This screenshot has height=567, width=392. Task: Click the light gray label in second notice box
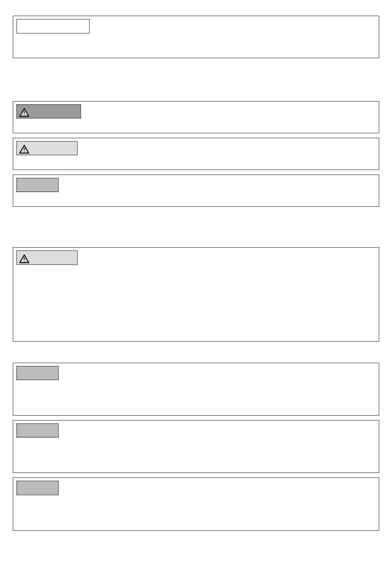tap(47, 148)
